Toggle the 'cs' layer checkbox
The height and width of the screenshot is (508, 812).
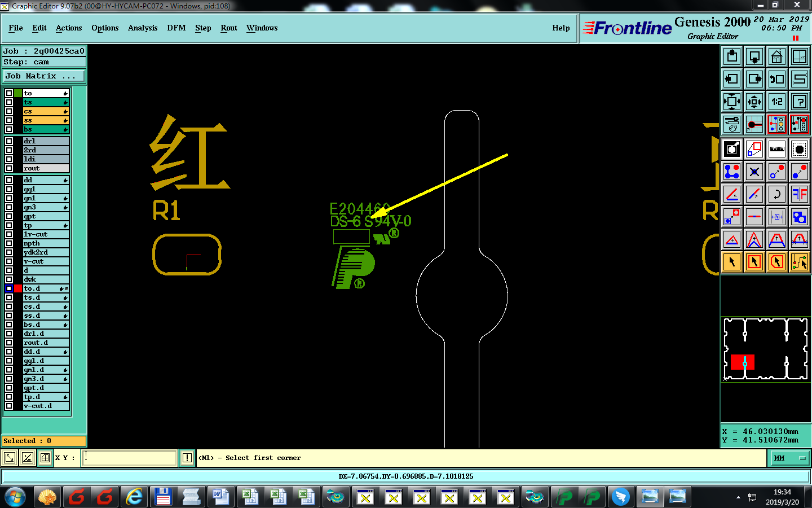[9, 111]
